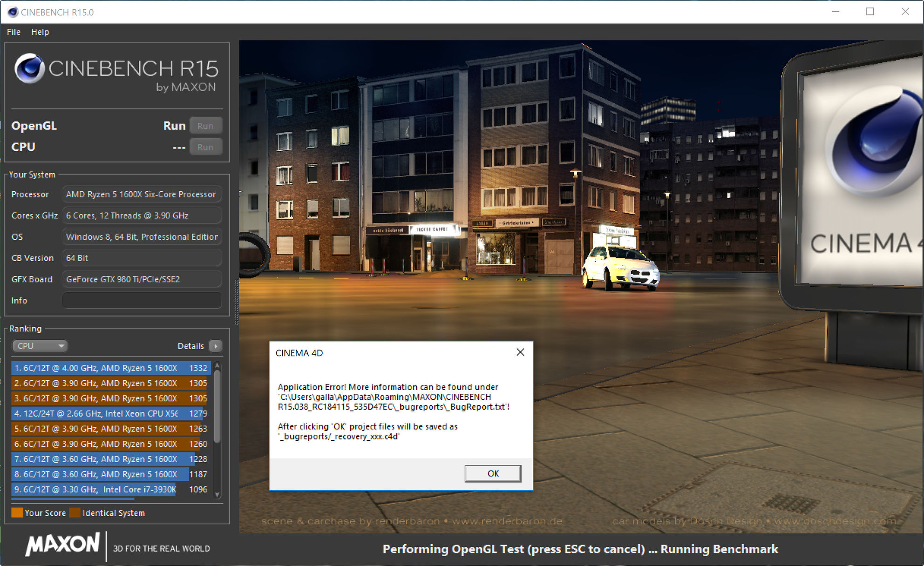Screen dimensions: 924x566
Task: Open the CPU ranking dropdown
Action: click(40, 346)
